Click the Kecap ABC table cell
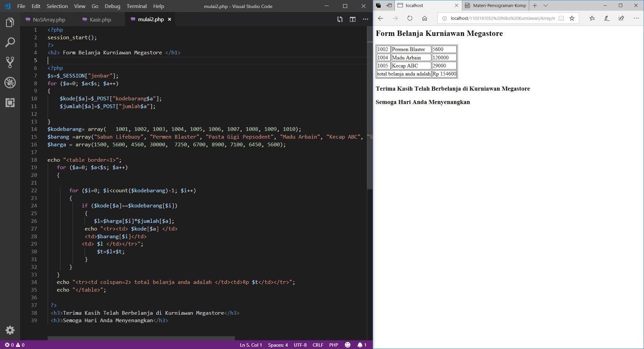Screen dimensions: 644x349 (411, 66)
